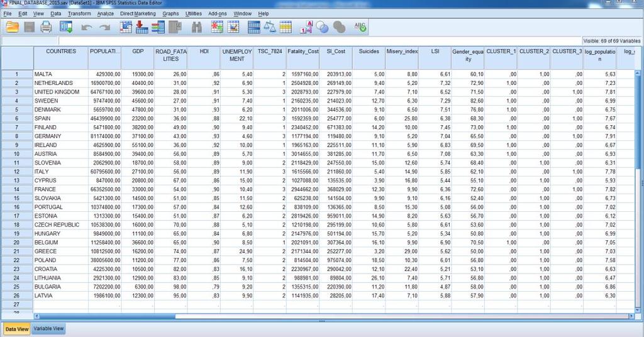644x337 pixels.
Task: Click Gender_equality value 82,60 for Sweden
Action: 468,101
